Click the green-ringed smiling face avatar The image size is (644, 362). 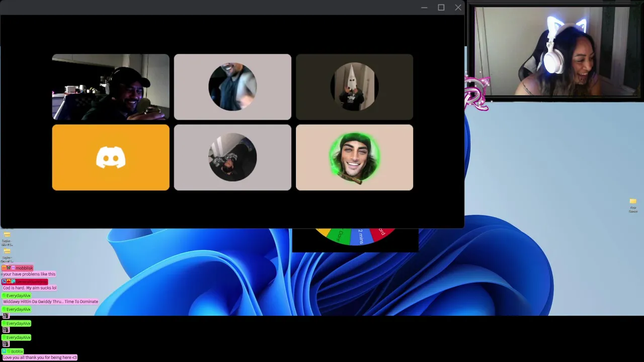(354, 157)
